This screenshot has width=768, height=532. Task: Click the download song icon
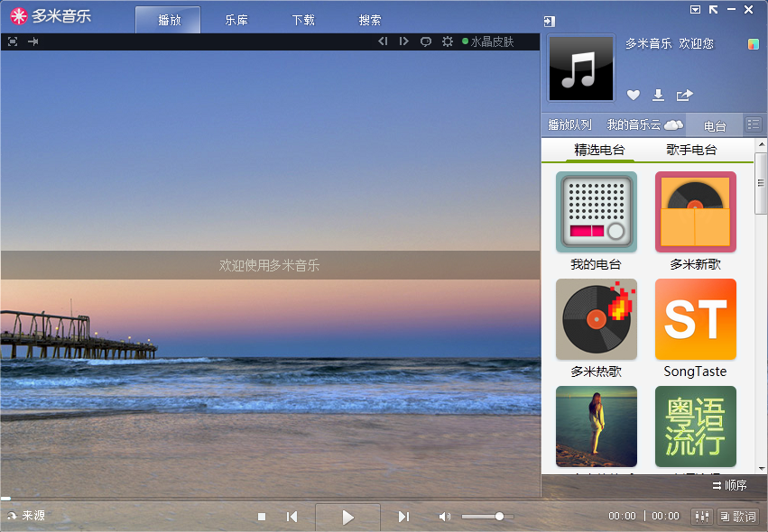(659, 96)
